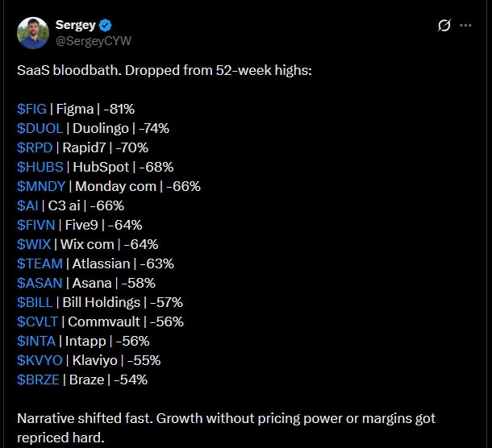Viewport: 492px width, 448px height.
Task: Click the Grok icon on the post
Action: pyautogui.click(x=444, y=26)
